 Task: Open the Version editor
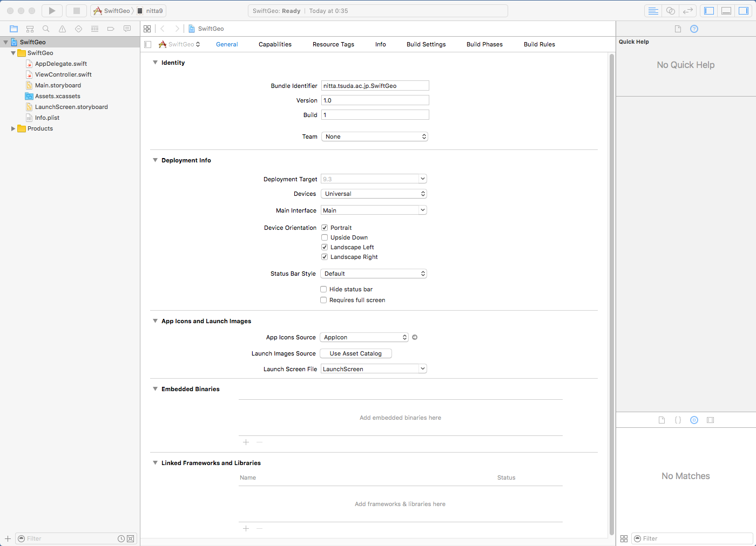pos(687,11)
